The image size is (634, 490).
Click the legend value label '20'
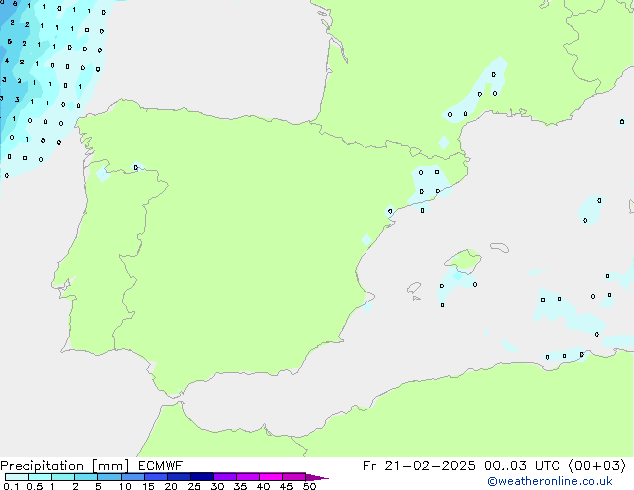171,486
